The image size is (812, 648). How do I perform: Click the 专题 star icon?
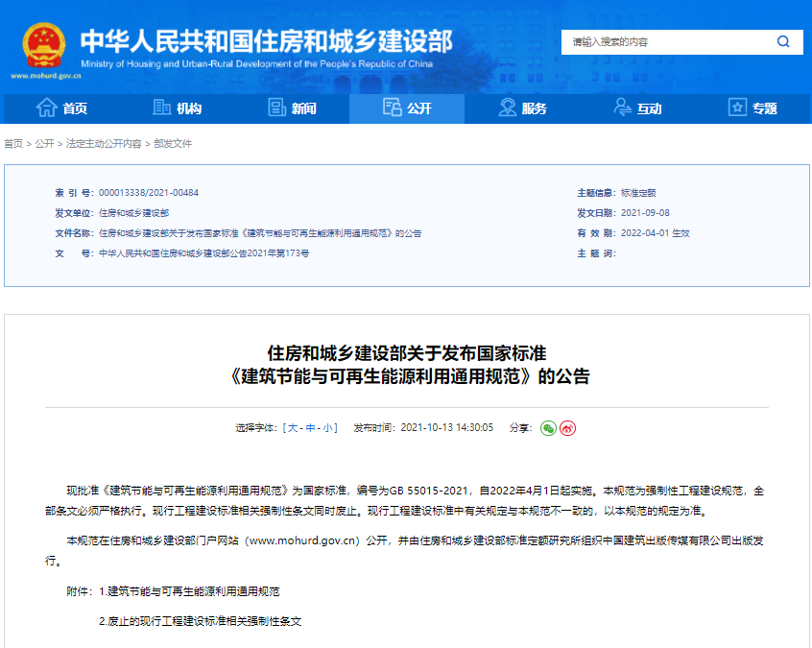click(x=735, y=108)
